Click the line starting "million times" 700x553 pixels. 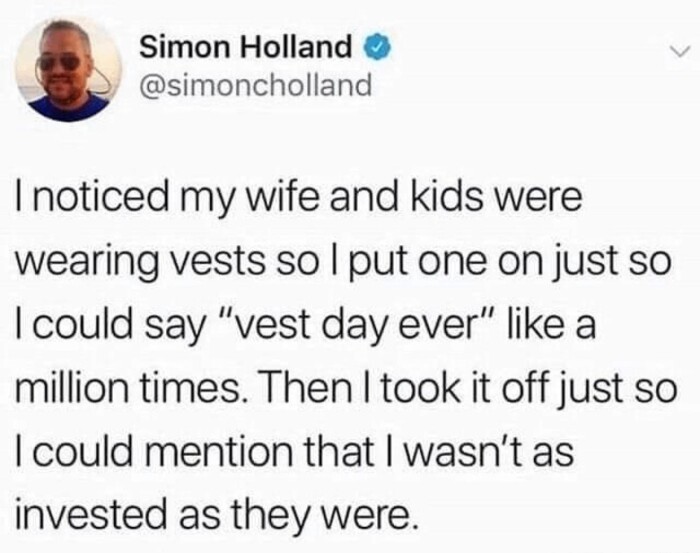[346, 387]
